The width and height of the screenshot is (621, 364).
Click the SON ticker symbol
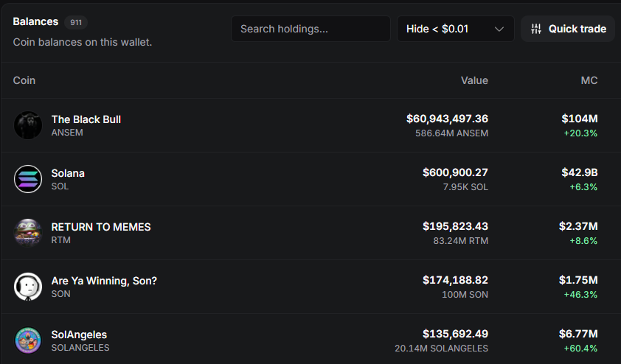point(61,294)
